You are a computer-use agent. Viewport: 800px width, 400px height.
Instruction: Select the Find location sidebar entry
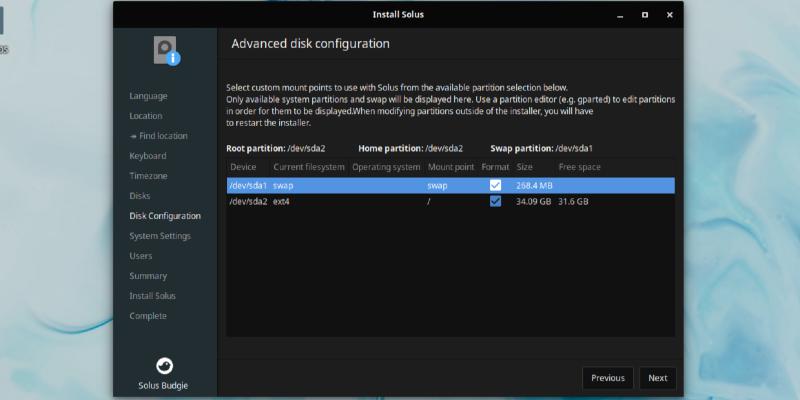tap(162, 136)
